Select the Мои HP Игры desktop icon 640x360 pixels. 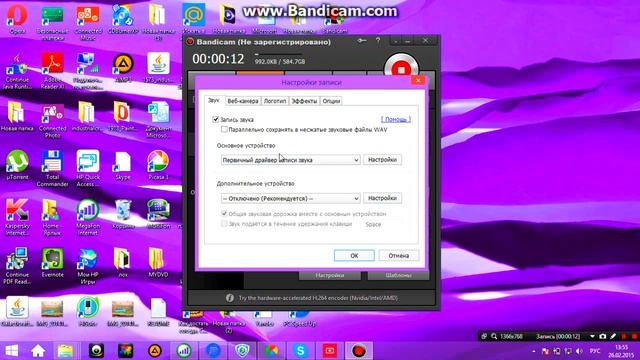point(88,266)
